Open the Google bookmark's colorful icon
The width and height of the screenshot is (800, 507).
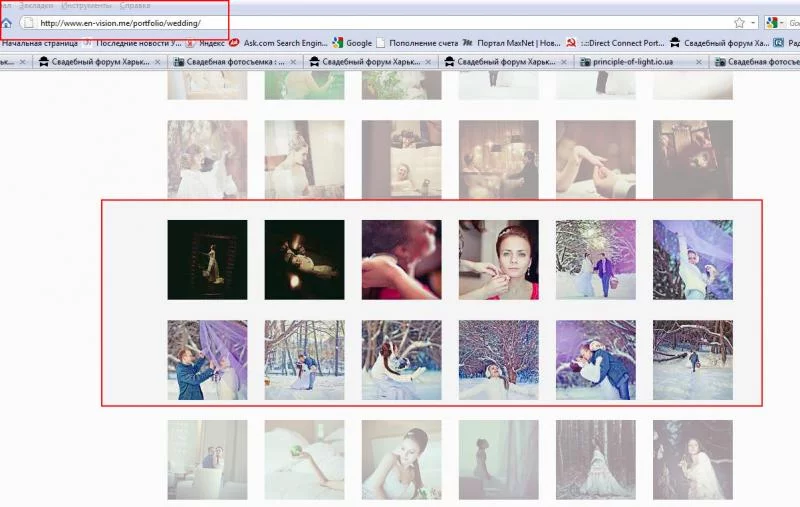[x=337, y=43]
